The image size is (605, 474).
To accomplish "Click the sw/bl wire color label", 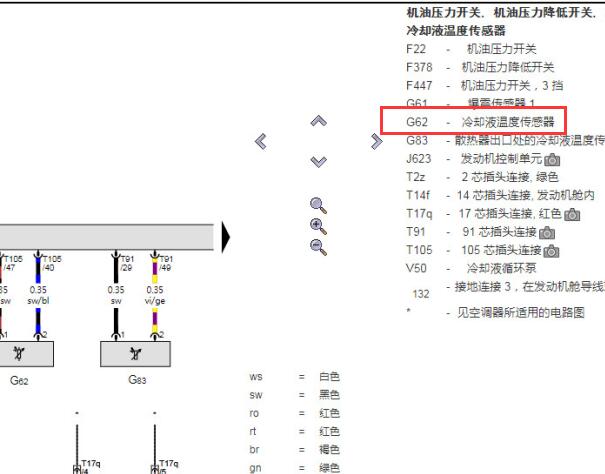I will click(38, 301).
